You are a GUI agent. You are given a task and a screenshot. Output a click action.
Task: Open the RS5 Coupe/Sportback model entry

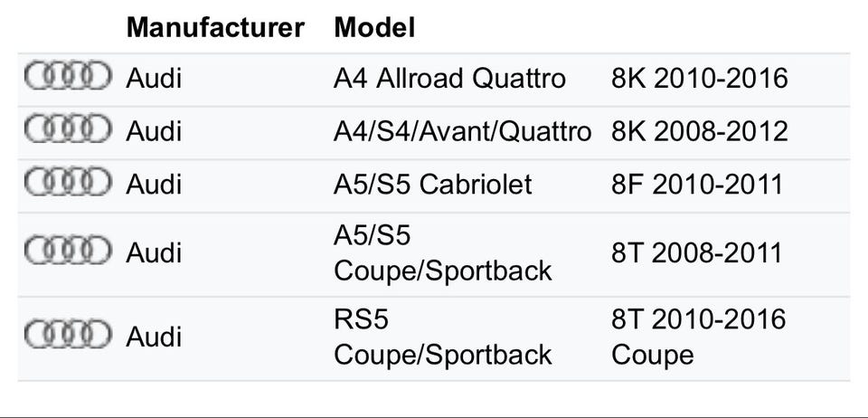coord(442,337)
